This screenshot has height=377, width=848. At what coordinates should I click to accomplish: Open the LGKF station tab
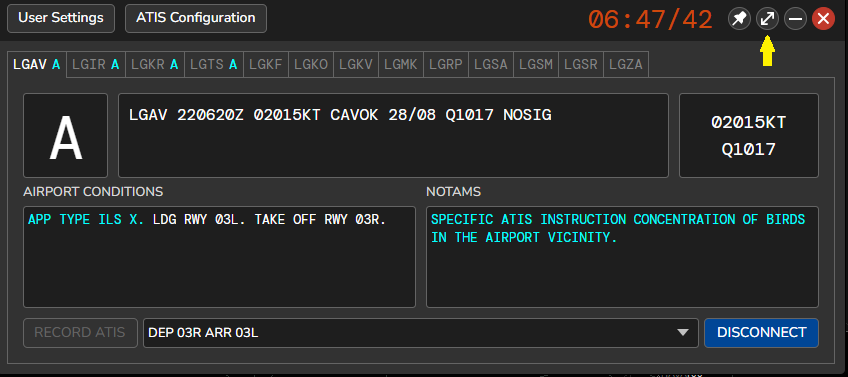(x=266, y=65)
